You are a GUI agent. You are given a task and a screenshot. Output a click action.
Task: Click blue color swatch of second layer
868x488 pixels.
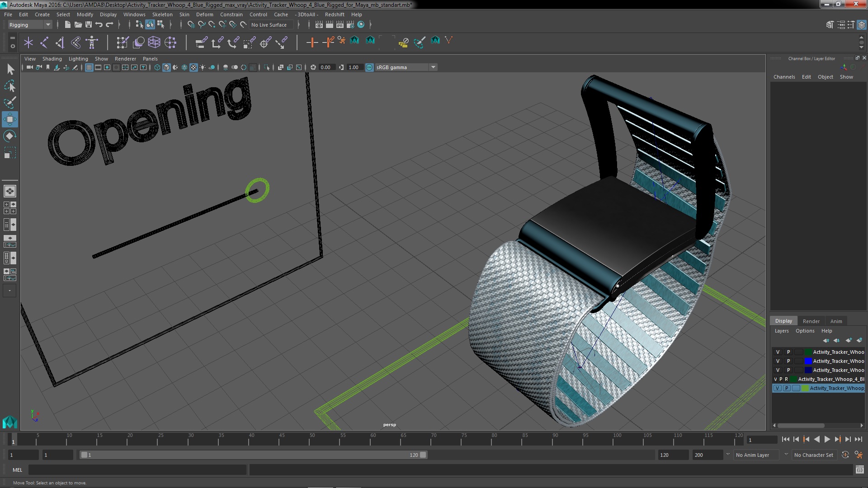[x=808, y=361]
